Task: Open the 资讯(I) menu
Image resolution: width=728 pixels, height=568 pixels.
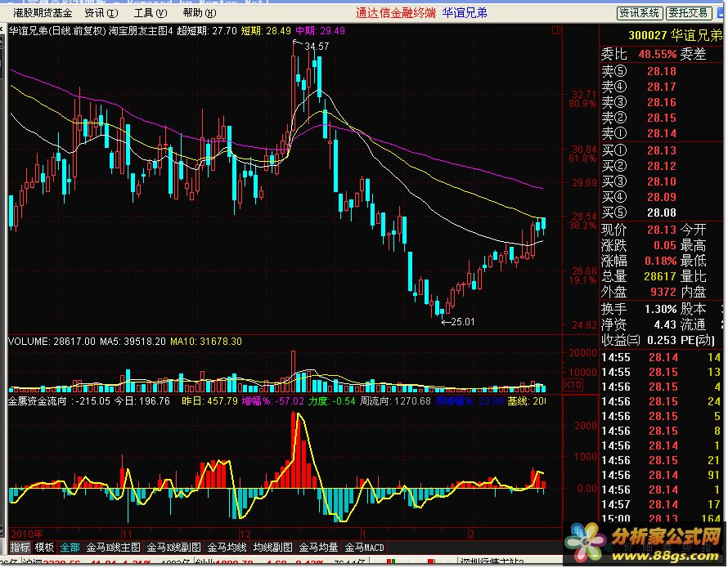Action: (101, 13)
